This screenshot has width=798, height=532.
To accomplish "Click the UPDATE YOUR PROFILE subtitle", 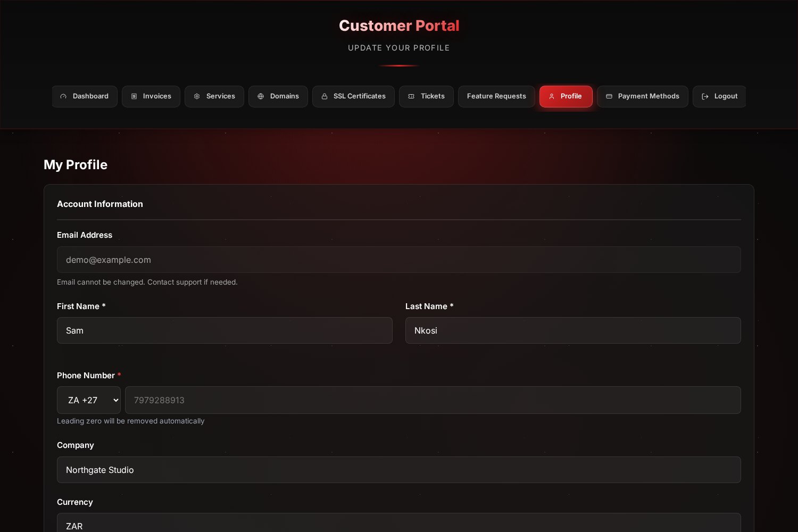I will (x=399, y=48).
